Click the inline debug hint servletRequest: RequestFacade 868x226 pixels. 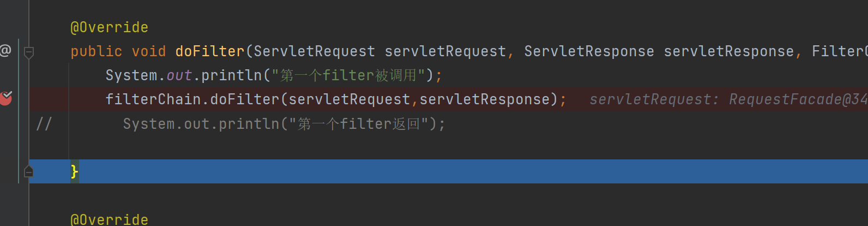click(728, 99)
